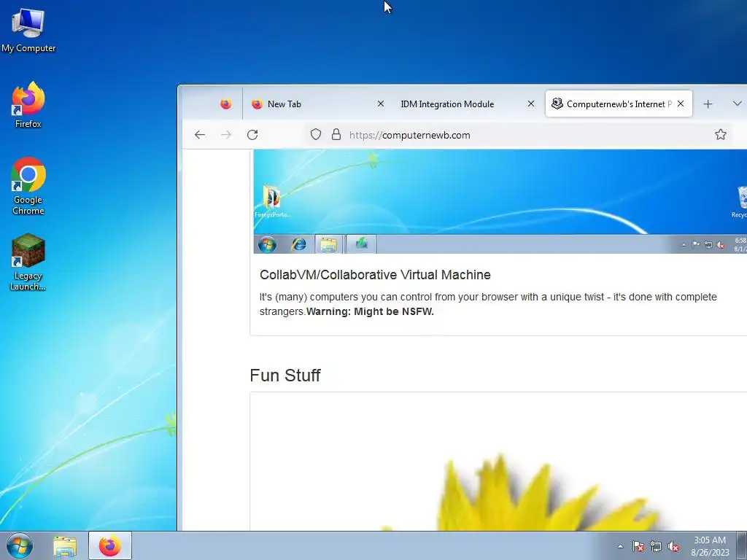The height and width of the screenshot is (560, 747).
Task: Open the clock showing 3:05 AM
Action: coord(710,546)
